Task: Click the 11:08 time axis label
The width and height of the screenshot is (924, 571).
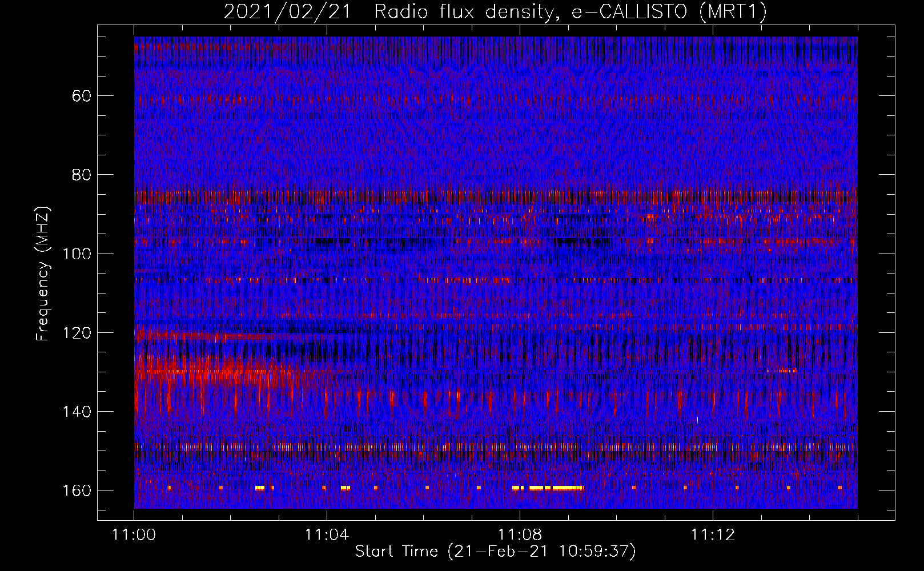Action: click(x=520, y=535)
